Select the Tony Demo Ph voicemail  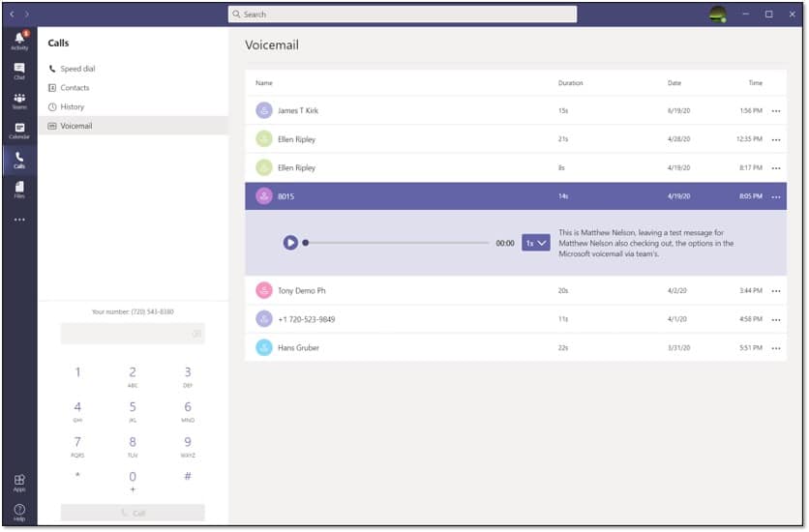[x=516, y=291]
